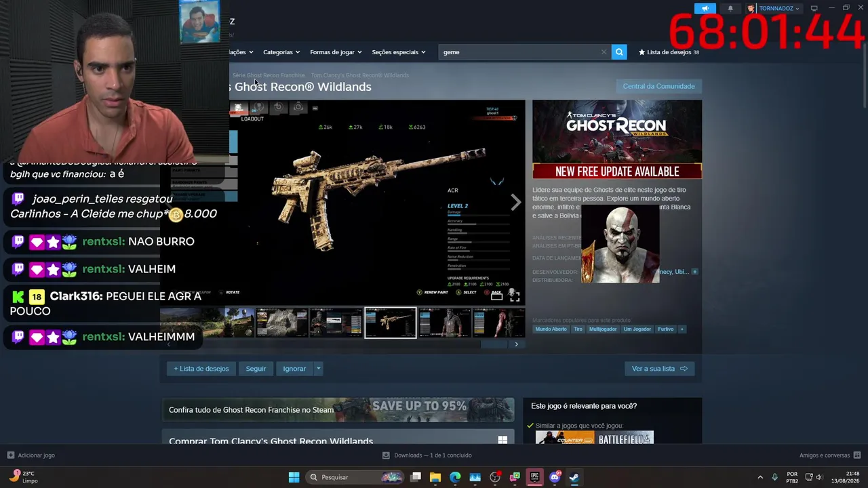This screenshot has height=488, width=868.
Task: Click the Adicionar jogo plus icon
Action: 10,455
